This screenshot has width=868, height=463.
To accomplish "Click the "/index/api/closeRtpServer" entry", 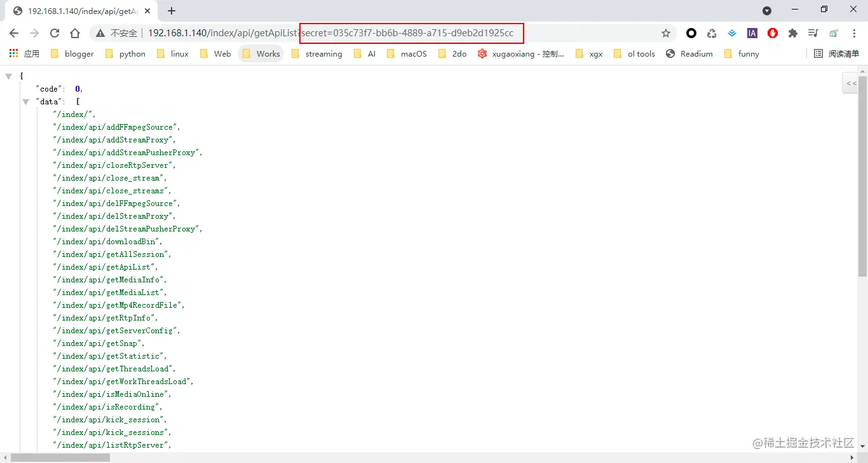I will [114, 165].
